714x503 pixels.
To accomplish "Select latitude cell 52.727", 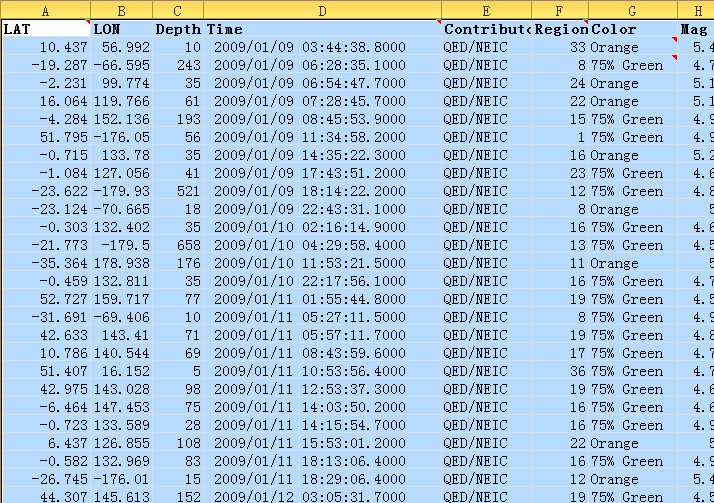I will click(x=46, y=299).
